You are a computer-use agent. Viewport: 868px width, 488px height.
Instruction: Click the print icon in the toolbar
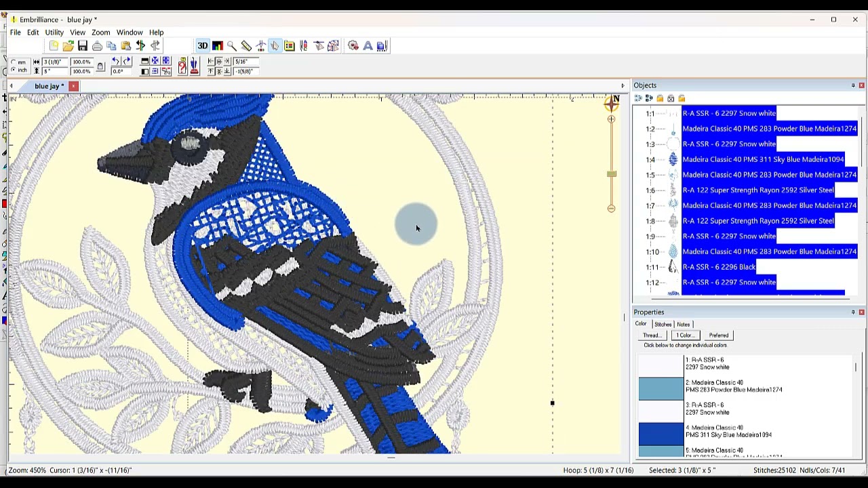97,45
